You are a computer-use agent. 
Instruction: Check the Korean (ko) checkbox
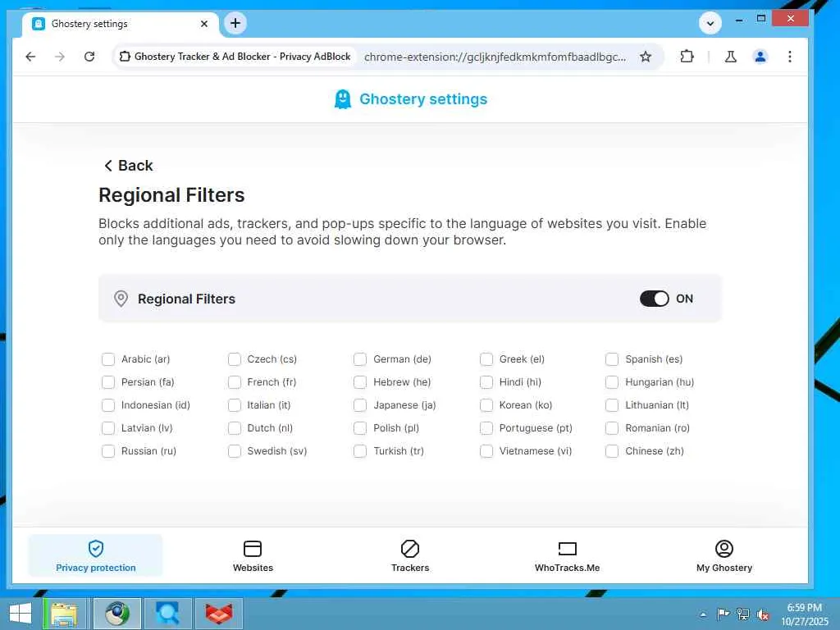coord(486,405)
